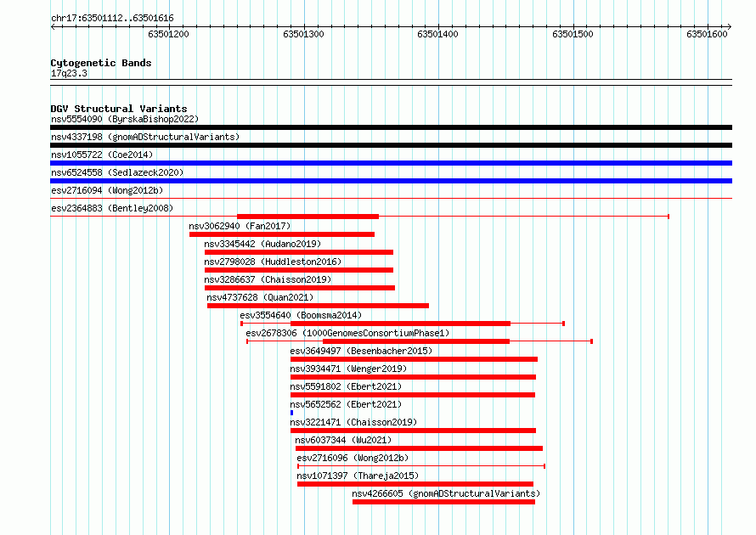Open variant esv2678306 (1000GenomesConsortiumPhase1) label
756x535 pixels.
tap(347, 333)
